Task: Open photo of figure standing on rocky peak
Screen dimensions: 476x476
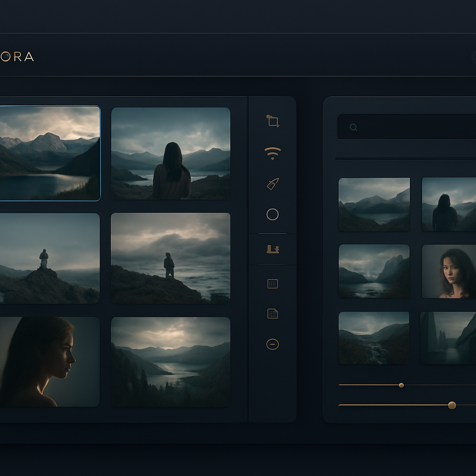Action: tap(50, 258)
